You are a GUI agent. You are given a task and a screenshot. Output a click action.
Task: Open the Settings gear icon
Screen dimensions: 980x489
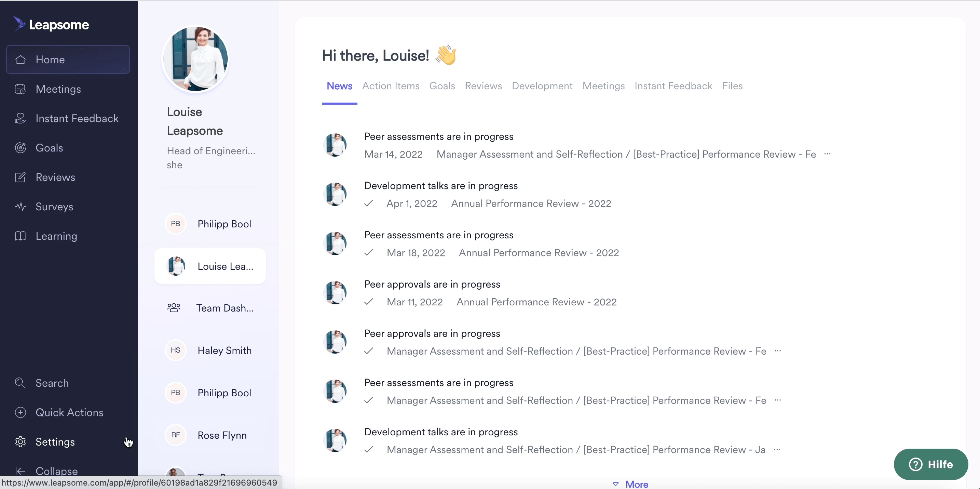click(x=21, y=442)
